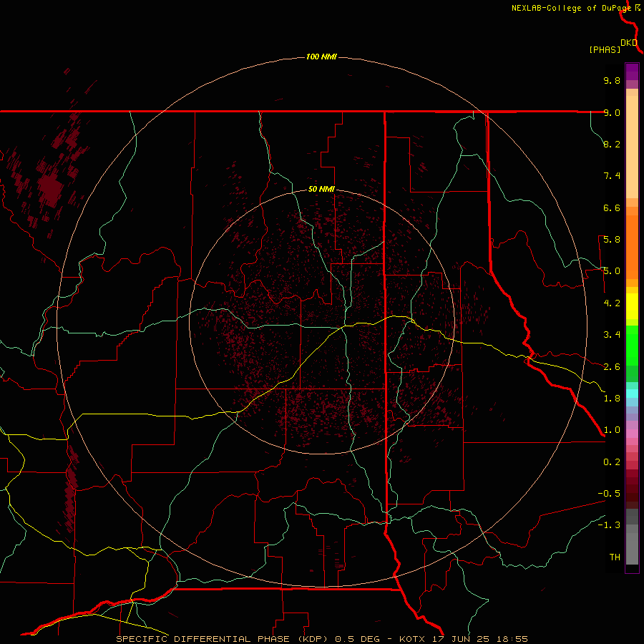Click the large dark red echo cluster northwest

(x=51, y=189)
